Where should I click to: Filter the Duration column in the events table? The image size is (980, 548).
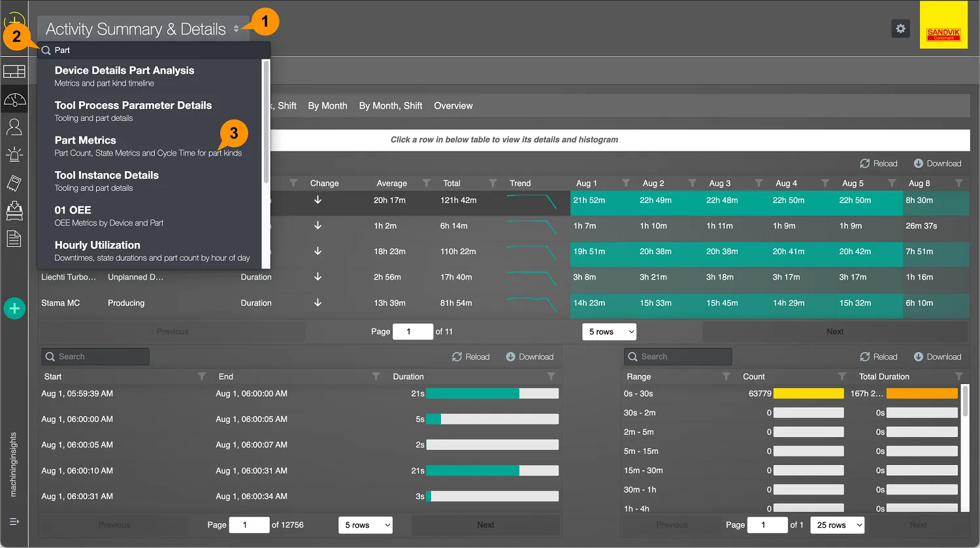click(551, 377)
